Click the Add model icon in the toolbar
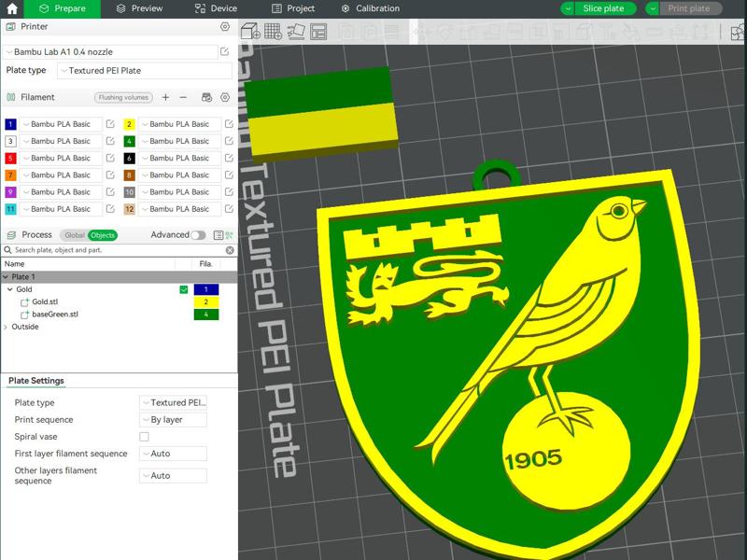Viewport: 747px width, 560px height. [248, 30]
